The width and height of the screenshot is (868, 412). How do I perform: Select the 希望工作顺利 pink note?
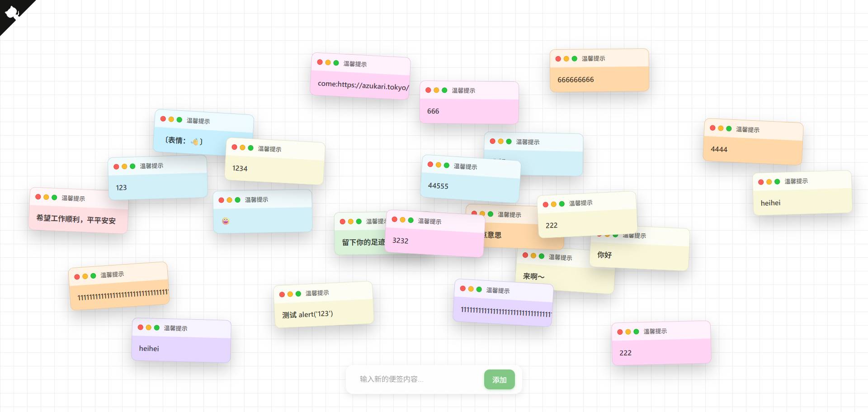click(x=77, y=219)
